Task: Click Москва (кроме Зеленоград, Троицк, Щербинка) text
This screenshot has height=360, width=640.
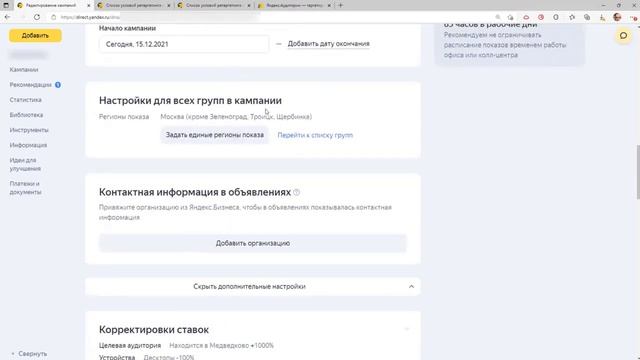Action: pyautogui.click(x=236, y=117)
